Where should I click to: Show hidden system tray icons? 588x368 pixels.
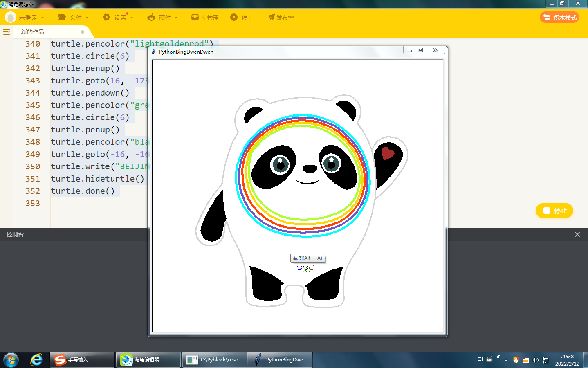[x=506, y=360]
